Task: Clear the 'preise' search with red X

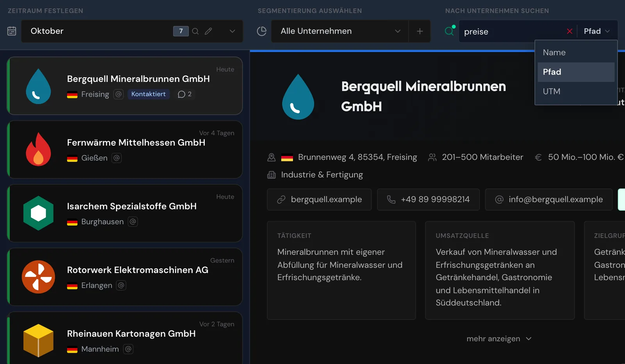Action: (x=570, y=31)
